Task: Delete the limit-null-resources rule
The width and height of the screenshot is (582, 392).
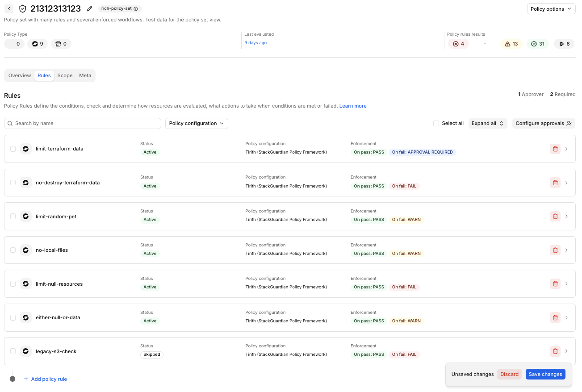Action: (555, 284)
